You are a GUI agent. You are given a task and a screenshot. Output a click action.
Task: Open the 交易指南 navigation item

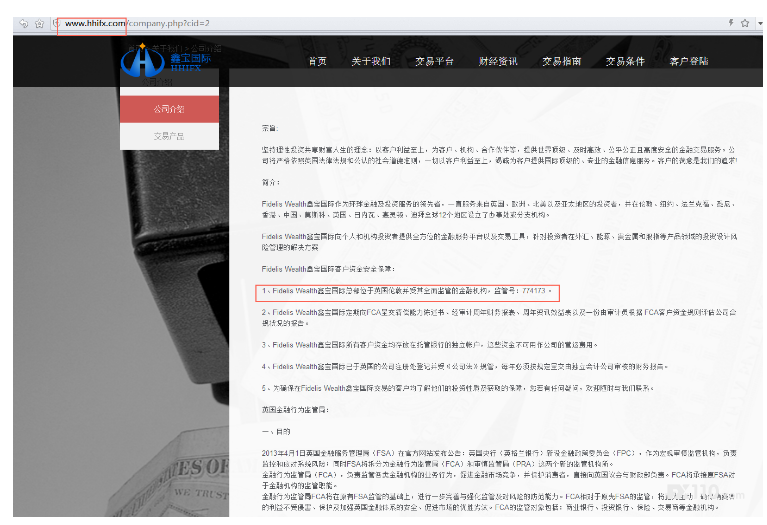click(562, 61)
